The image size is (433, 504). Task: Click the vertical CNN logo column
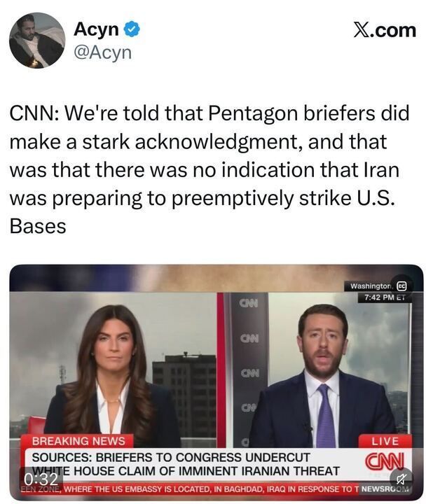click(x=250, y=370)
